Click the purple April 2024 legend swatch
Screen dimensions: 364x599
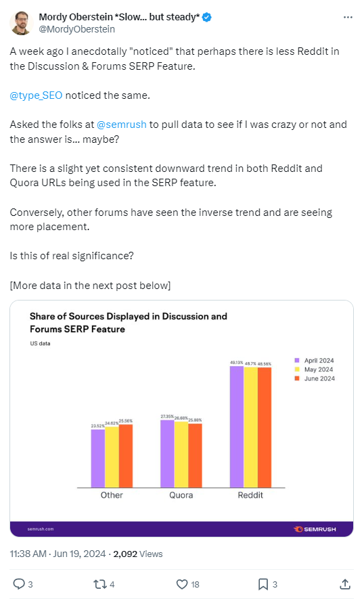click(297, 360)
